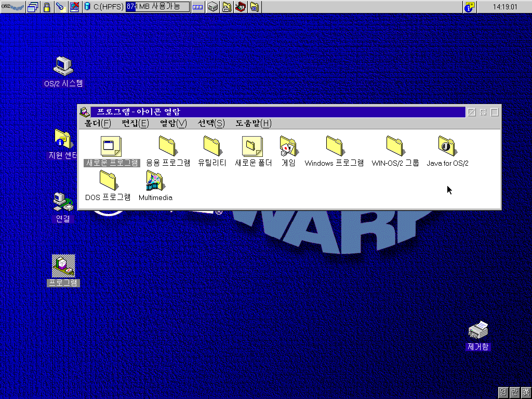Click the 영 input mode indicator
Image resolution: width=532 pixels, height=399 pixels.
[x=503, y=393]
